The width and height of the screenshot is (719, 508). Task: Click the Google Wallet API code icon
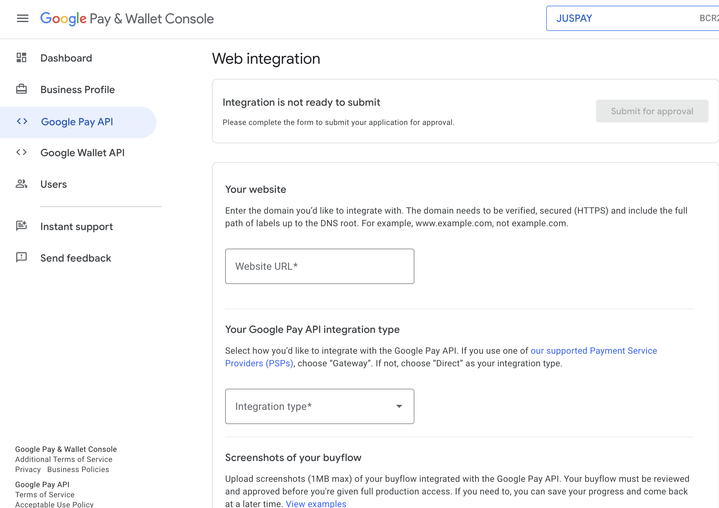tap(21, 153)
